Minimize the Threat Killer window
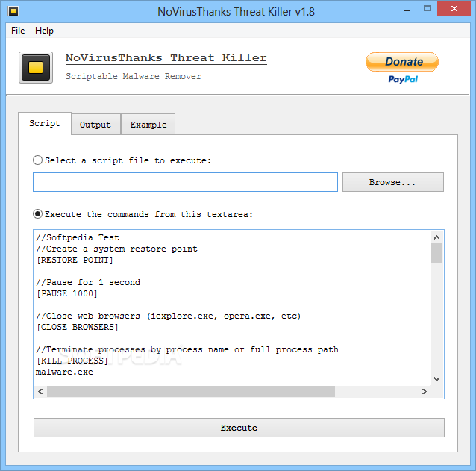Image resolution: width=476 pixels, height=471 pixels. pos(407,10)
